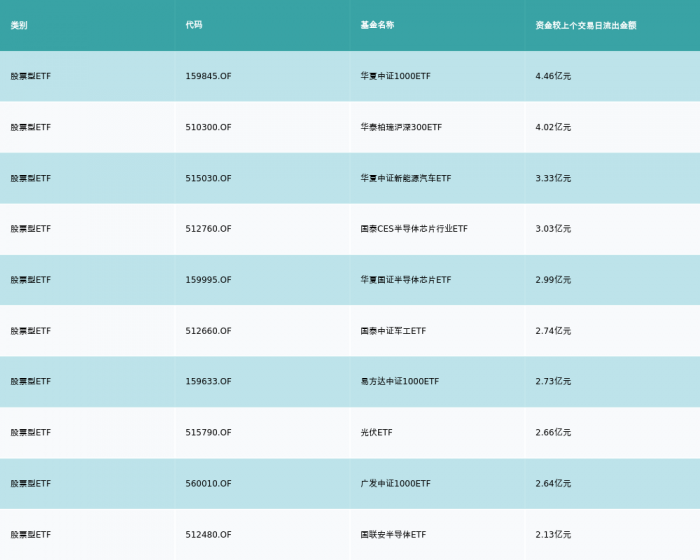Select code 512760.OF
Image resolution: width=700 pixels, height=560 pixels.
pos(208,229)
